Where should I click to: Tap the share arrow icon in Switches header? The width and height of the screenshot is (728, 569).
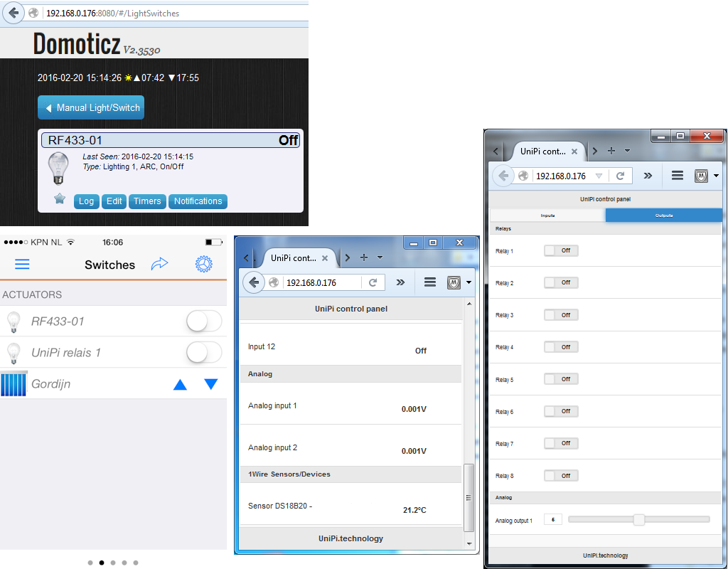(160, 264)
